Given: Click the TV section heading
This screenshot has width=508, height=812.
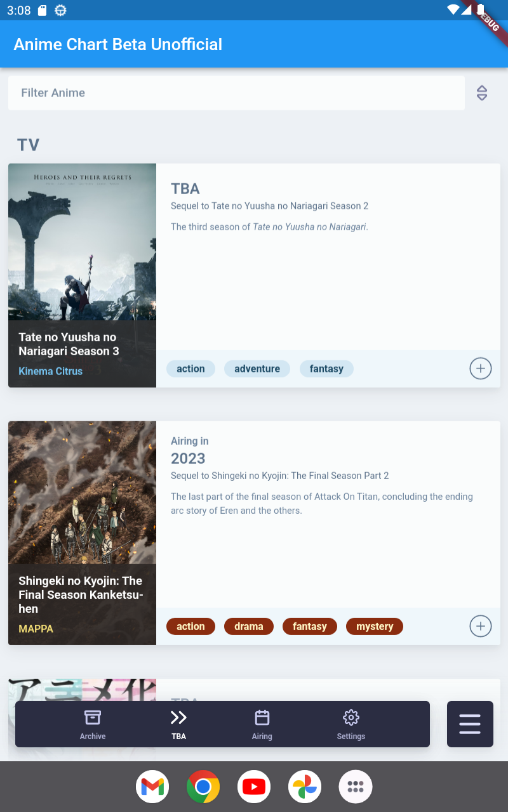Looking at the screenshot, I should click(x=29, y=145).
